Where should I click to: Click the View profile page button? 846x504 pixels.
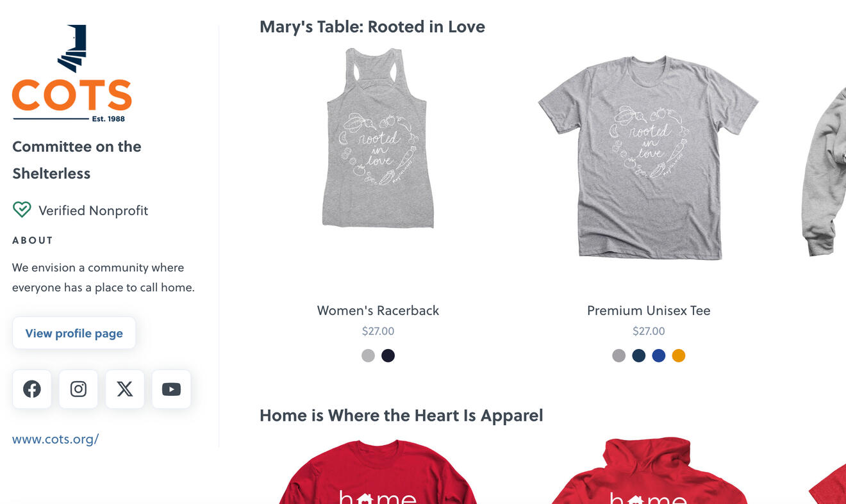point(74,333)
